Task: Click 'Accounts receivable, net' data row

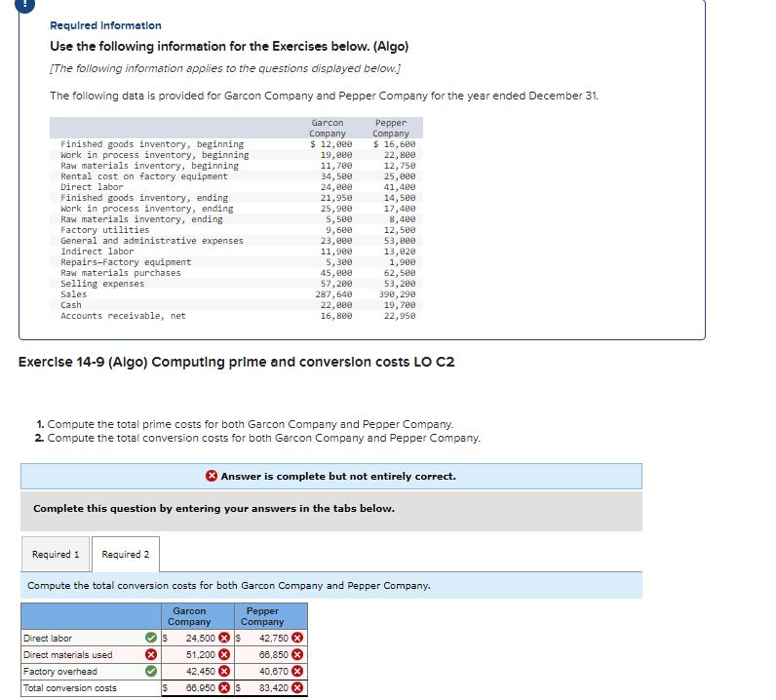Action: 237,315
